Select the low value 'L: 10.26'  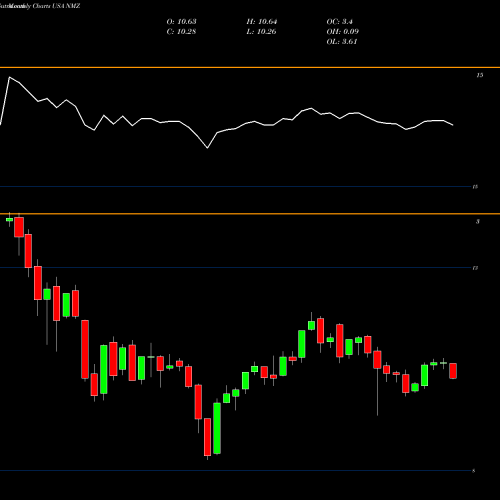coord(261,32)
